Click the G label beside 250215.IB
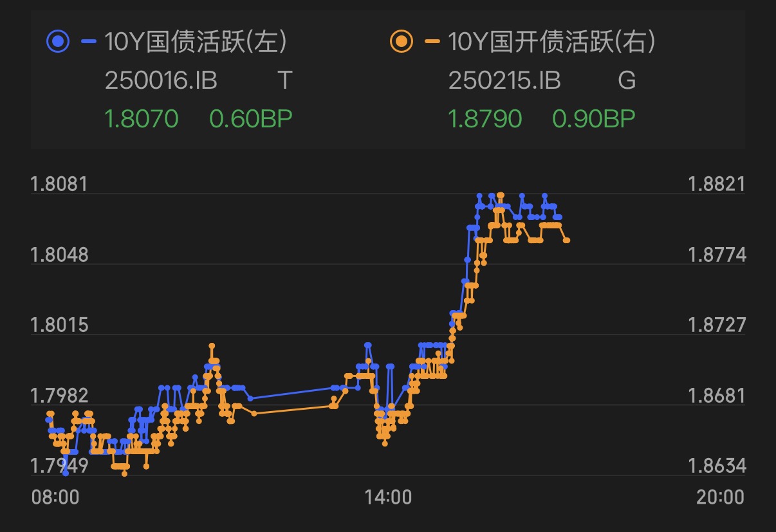Screen dimensions: 776x532 [x=627, y=81]
